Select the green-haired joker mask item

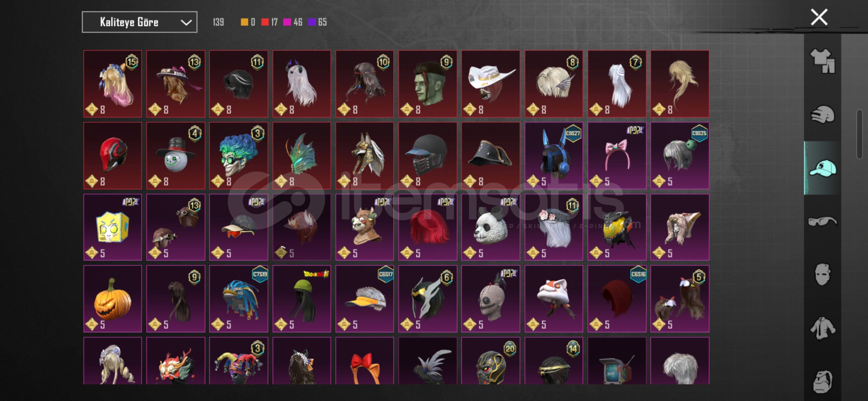(x=239, y=156)
